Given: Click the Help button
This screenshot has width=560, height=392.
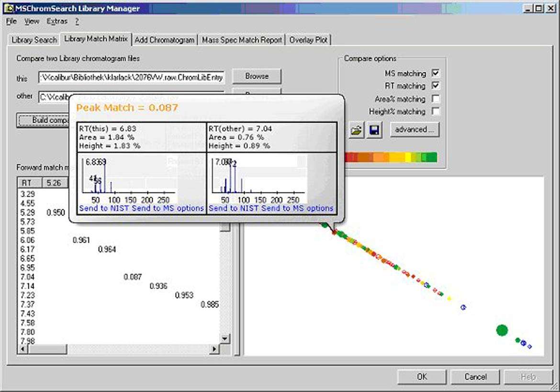Looking at the screenshot, I should 528,377.
